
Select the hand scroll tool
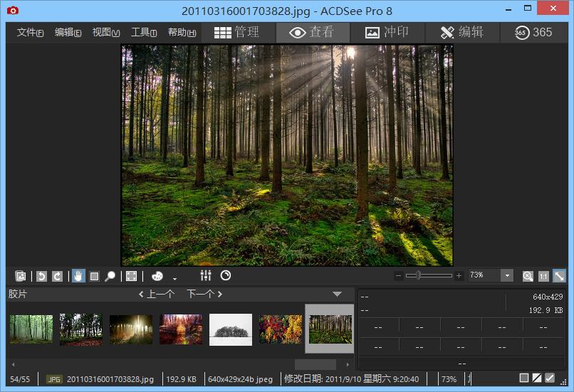[x=78, y=276]
